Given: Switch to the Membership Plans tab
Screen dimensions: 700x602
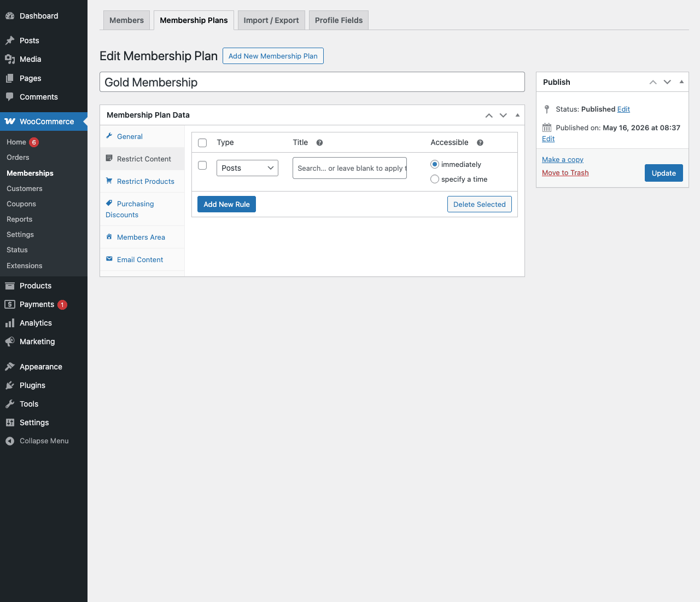Looking at the screenshot, I should point(194,20).
